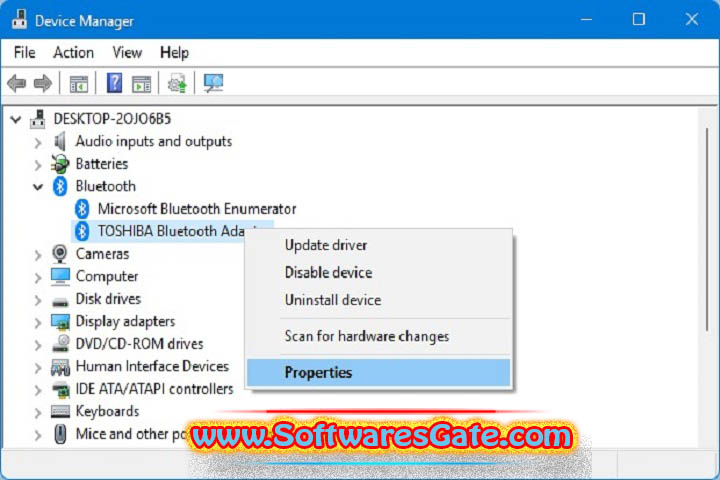The width and height of the screenshot is (720, 480).
Task: Click the Device Manager title bar icon
Action: 19,19
